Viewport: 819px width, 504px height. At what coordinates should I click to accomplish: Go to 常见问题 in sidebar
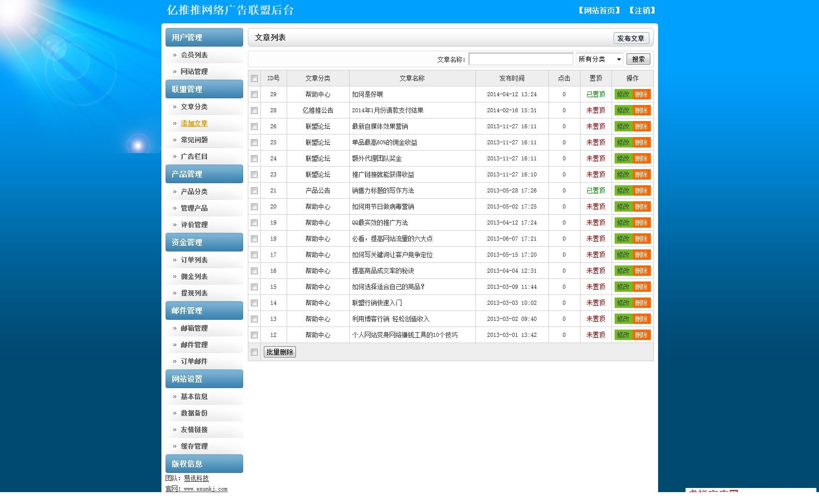coord(194,140)
